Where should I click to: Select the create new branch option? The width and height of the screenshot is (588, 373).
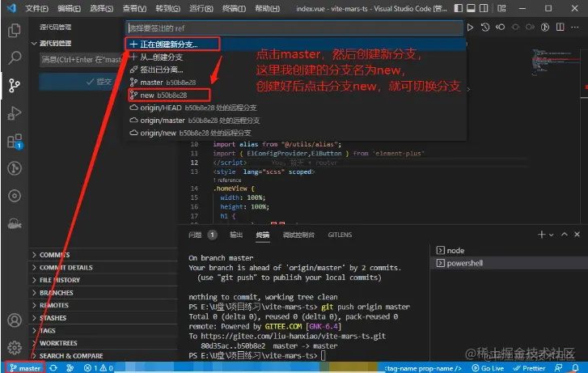point(295,45)
